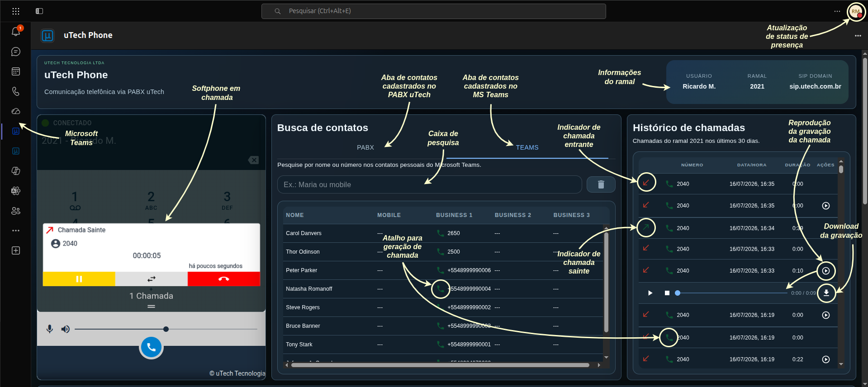Select the active uTech Phone sidebar app
Image resolution: width=868 pixels, height=387 pixels.
(16, 131)
